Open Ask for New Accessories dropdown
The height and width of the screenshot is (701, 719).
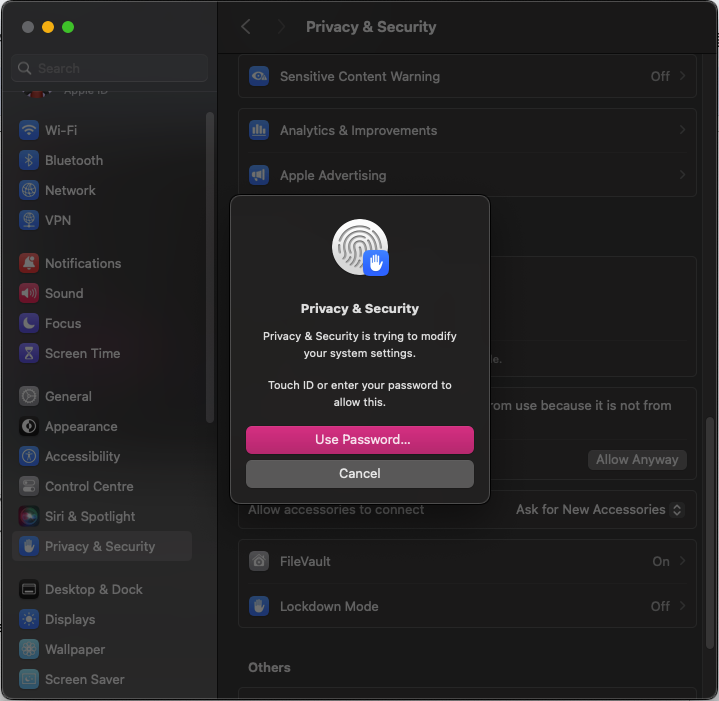[600, 509]
